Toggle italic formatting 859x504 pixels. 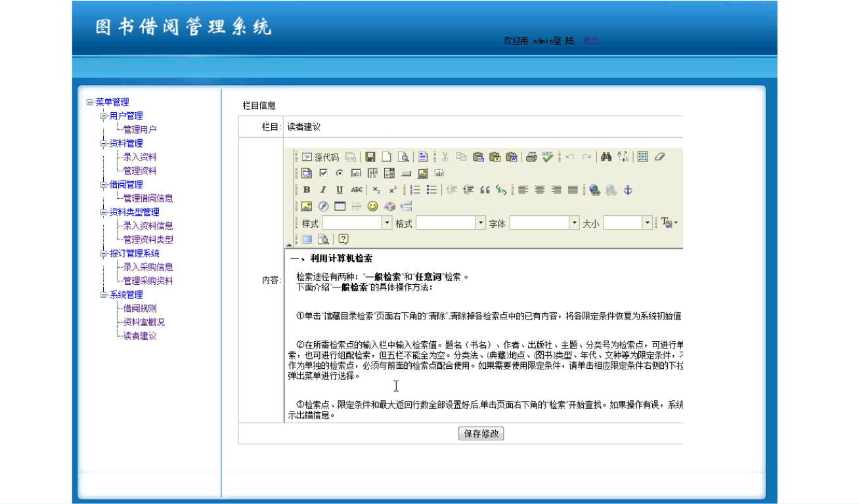click(x=323, y=190)
